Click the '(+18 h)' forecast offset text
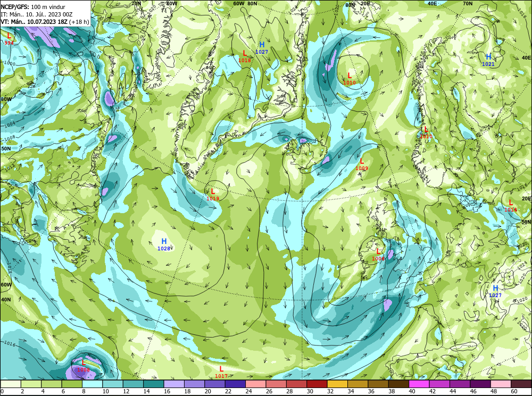This screenshot has height=396, width=532. point(79,22)
